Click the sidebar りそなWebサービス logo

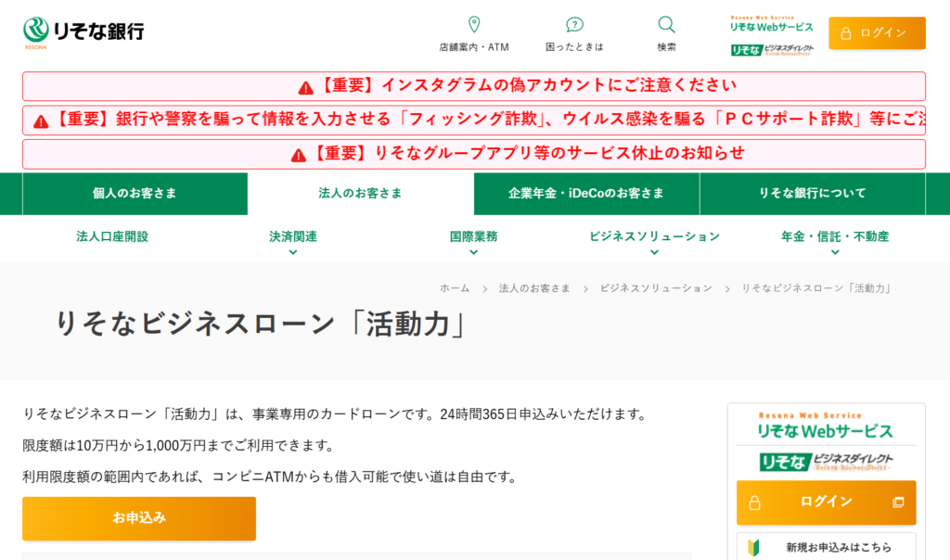point(826,425)
